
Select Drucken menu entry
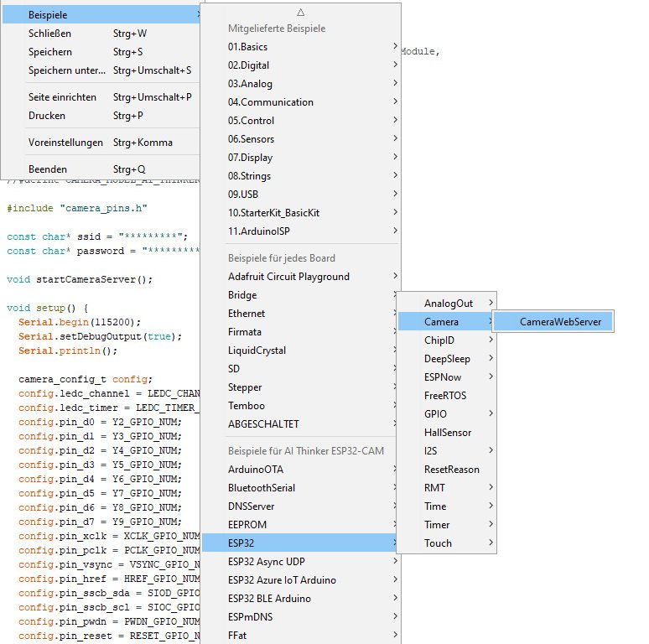(47, 116)
